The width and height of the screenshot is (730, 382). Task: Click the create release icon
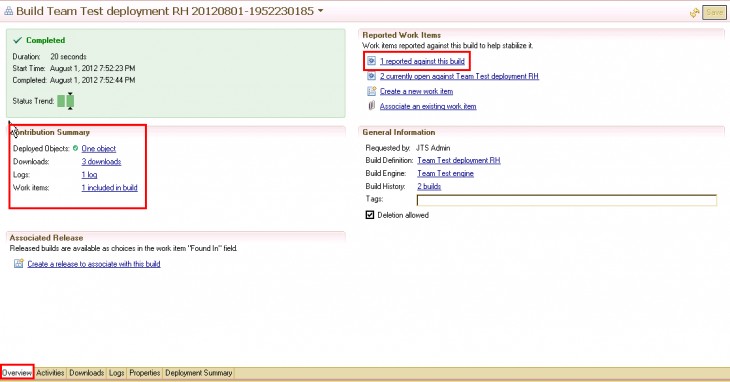18,264
